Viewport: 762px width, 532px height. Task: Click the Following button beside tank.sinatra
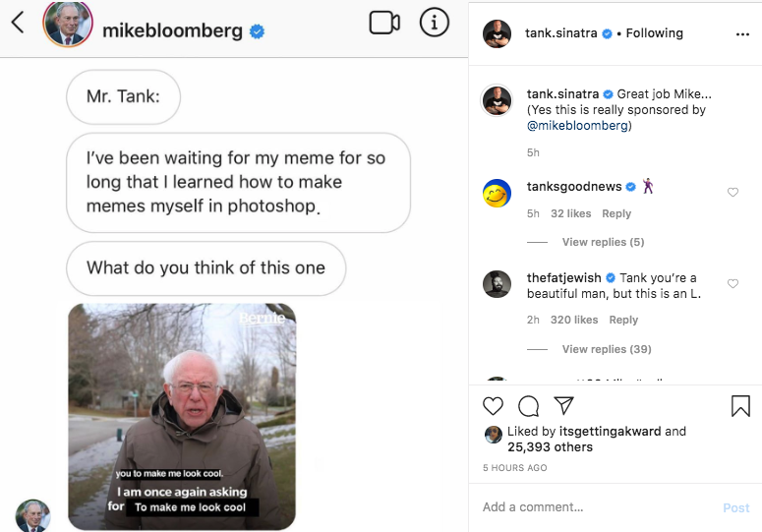click(654, 33)
